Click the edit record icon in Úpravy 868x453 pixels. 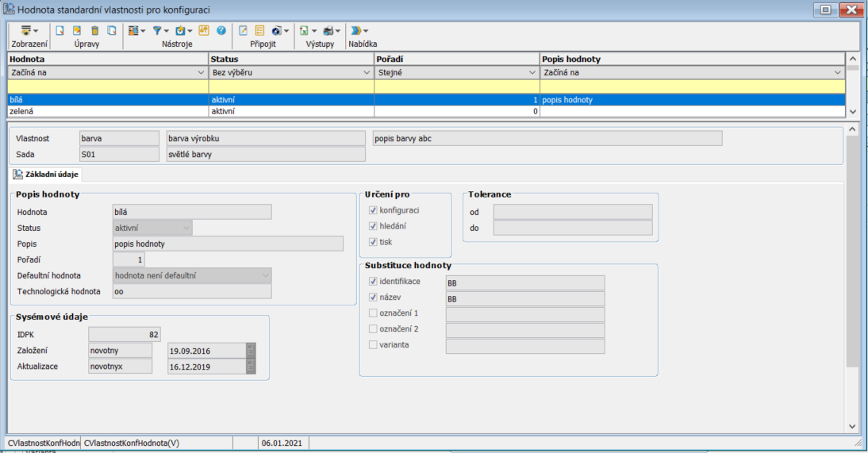pyautogui.click(x=77, y=31)
